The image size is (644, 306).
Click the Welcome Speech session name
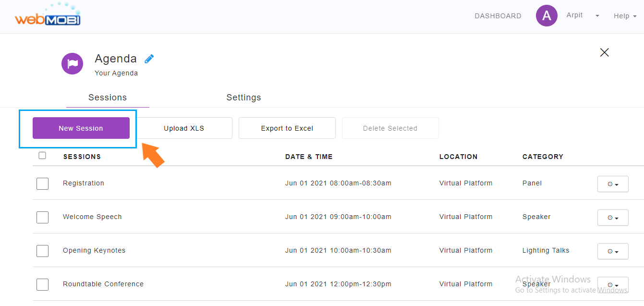(x=92, y=217)
